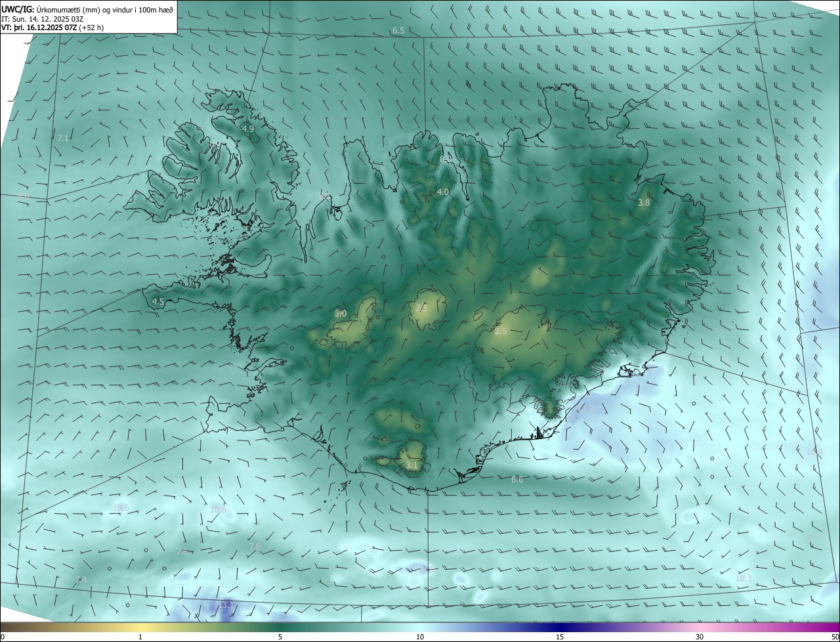This screenshot has width=840, height=642.
Task: Click the title 'UWC/IG: Úrkomumætti (mm) og vindur'
Action: [x=87, y=9]
